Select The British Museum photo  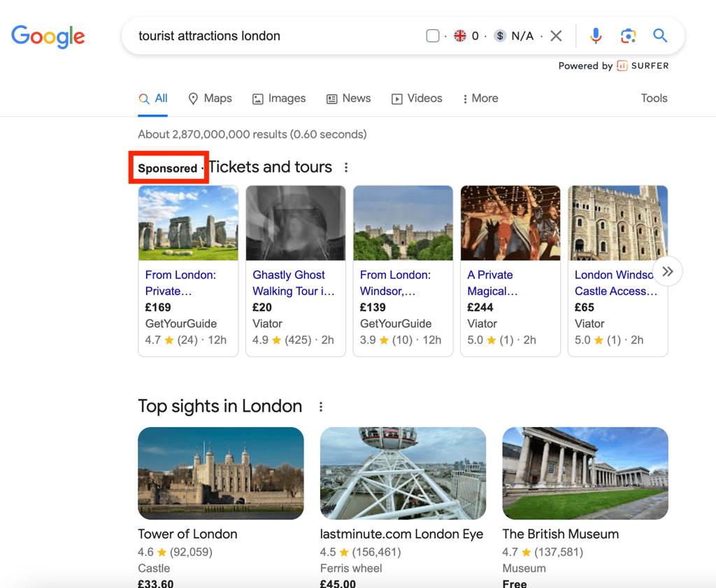point(585,473)
